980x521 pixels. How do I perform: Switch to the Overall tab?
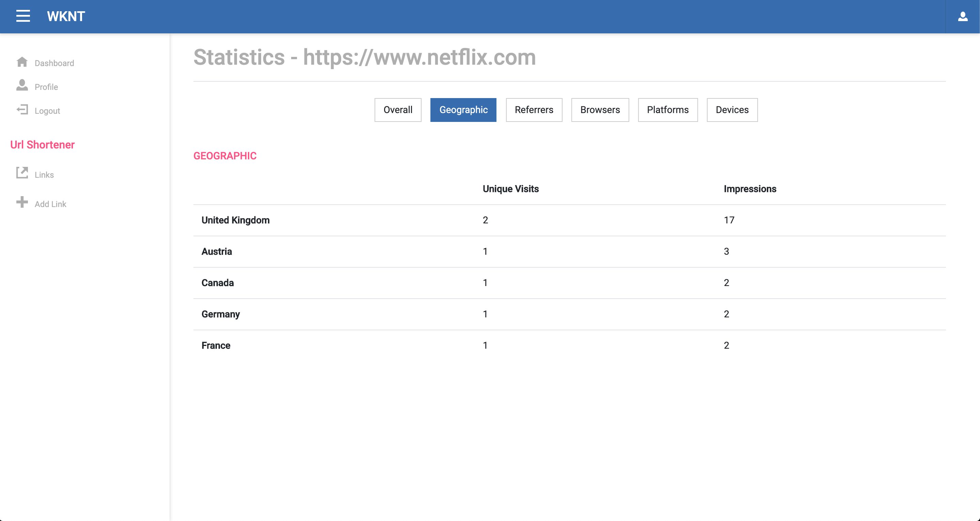tap(398, 110)
